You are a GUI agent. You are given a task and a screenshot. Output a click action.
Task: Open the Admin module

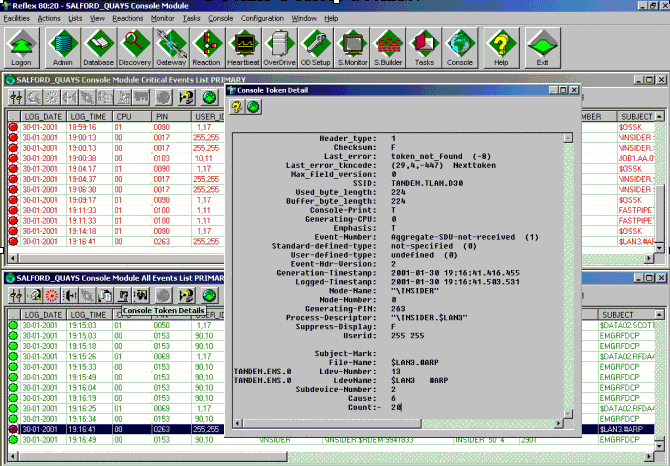tap(62, 47)
